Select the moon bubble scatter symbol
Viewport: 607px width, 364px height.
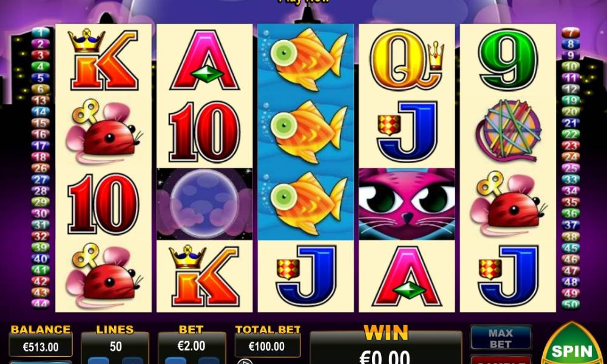pos(205,204)
